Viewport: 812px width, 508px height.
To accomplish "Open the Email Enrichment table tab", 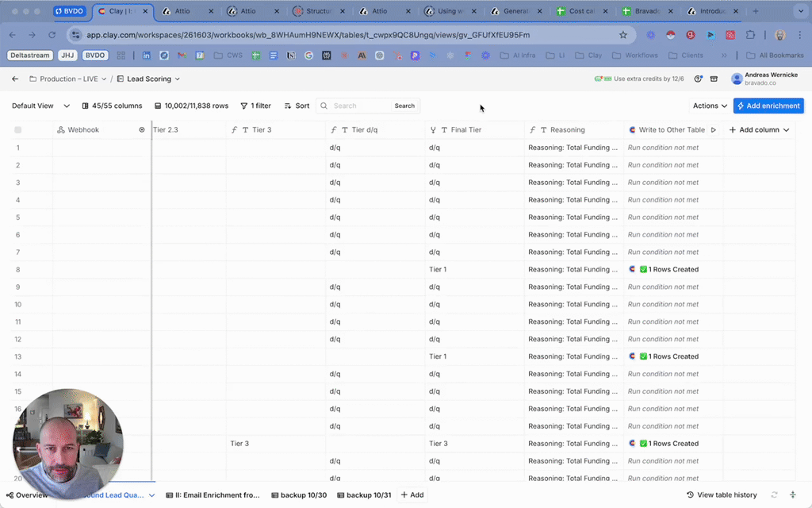I will (x=213, y=495).
